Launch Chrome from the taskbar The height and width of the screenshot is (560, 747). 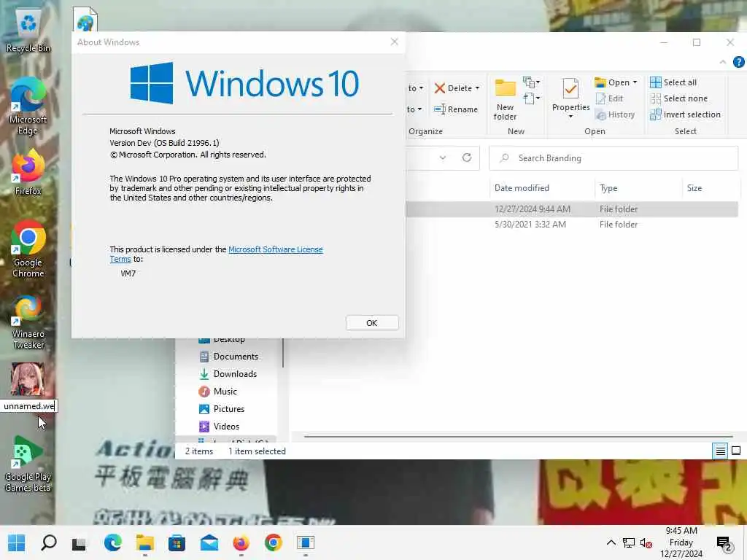tap(274, 542)
